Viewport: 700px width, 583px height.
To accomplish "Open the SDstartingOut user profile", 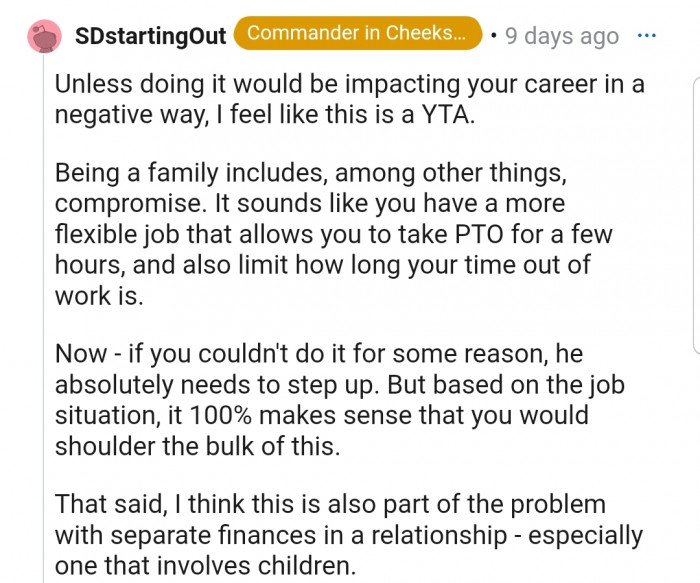I will point(151,36).
